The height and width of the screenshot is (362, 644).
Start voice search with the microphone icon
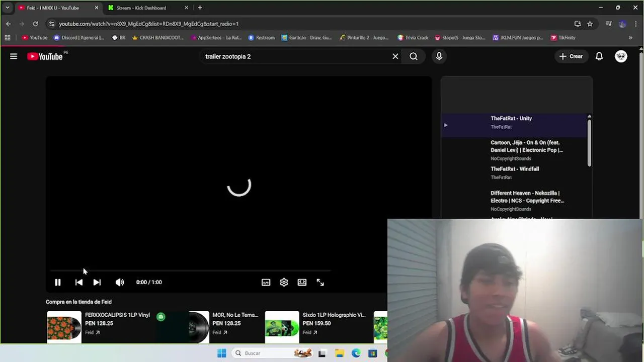[x=439, y=56]
